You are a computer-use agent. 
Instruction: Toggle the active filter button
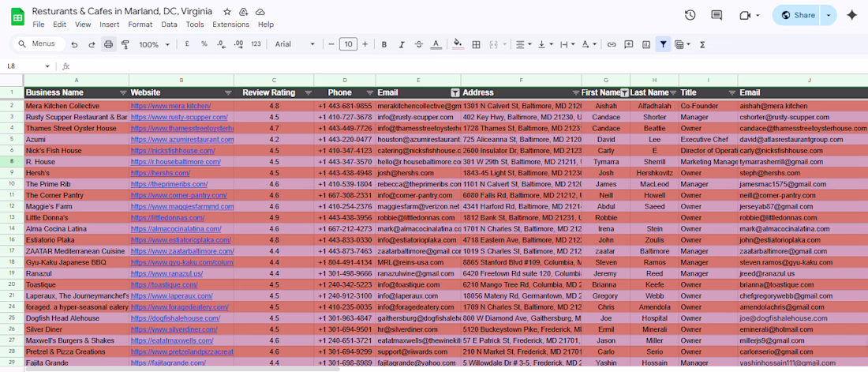click(x=663, y=44)
